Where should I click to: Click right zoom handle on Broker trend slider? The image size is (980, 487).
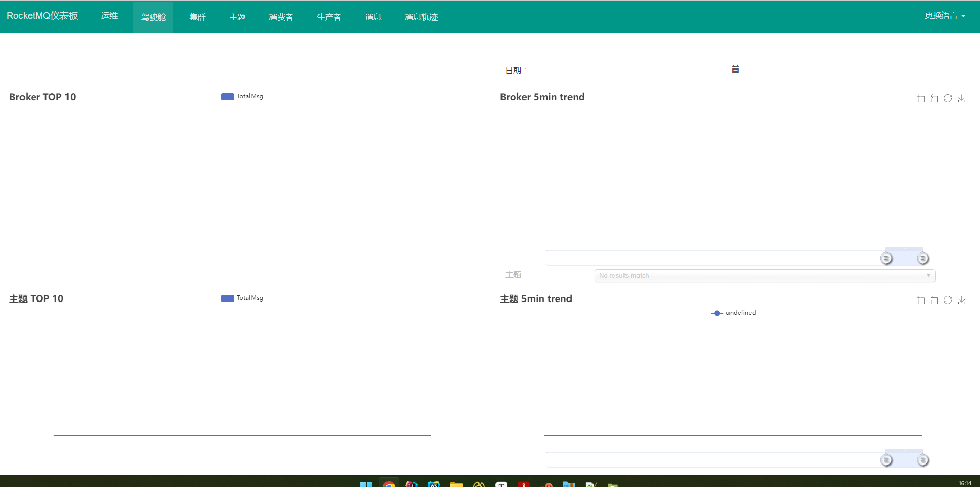[x=923, y=258]
